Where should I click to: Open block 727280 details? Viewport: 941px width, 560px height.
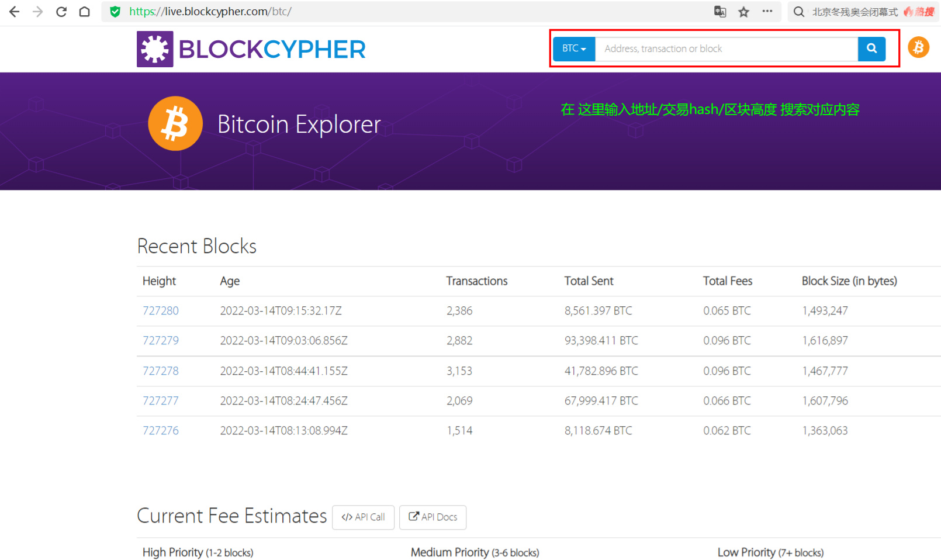pos(161,311)
